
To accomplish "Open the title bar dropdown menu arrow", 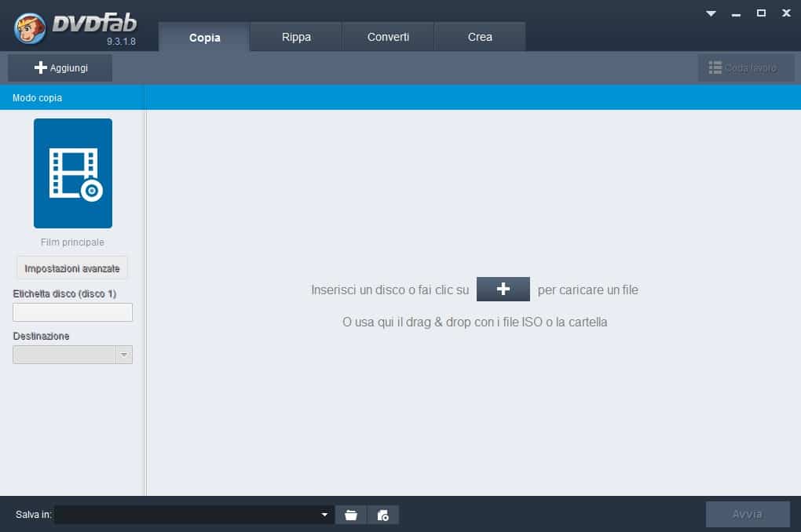I will tap(711, 13).
